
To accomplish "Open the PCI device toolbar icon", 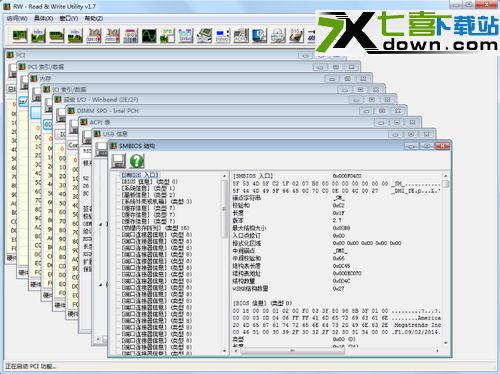I will click(x=20, y=36).
